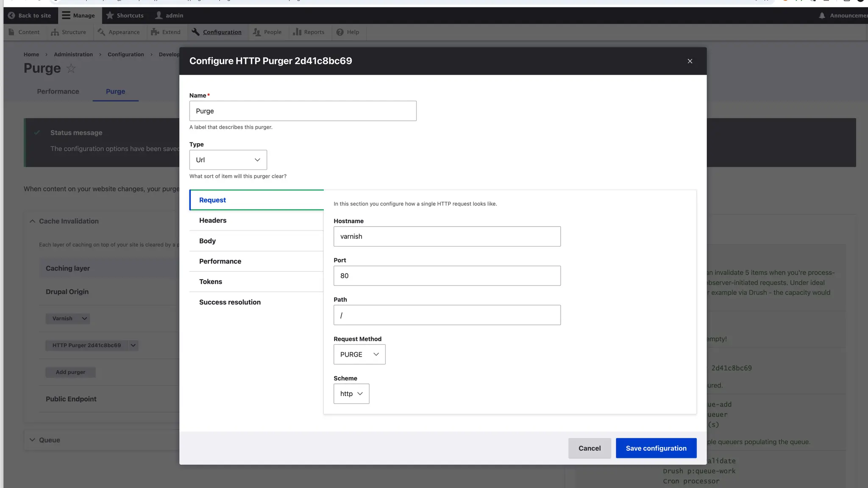Image resolution: width=868 pixels, height=488 pixels.
Task: Click the Shortcuts star icon
Action: (x=110, y=16)
